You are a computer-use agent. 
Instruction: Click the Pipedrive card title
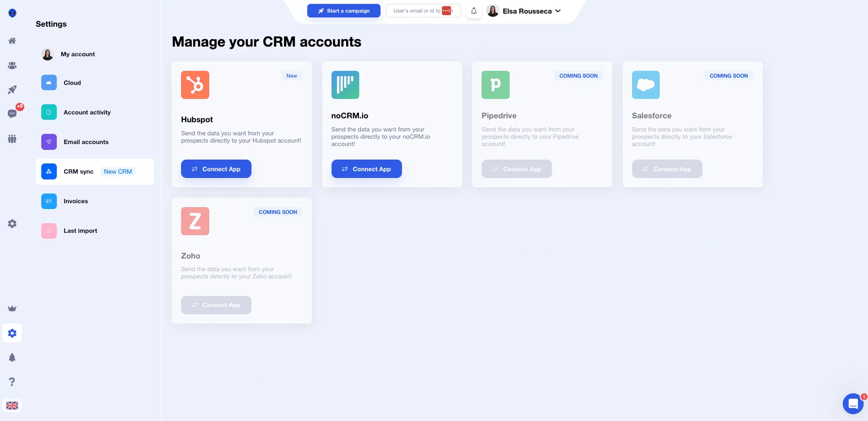pyautogui.click(x=499, y=115)
